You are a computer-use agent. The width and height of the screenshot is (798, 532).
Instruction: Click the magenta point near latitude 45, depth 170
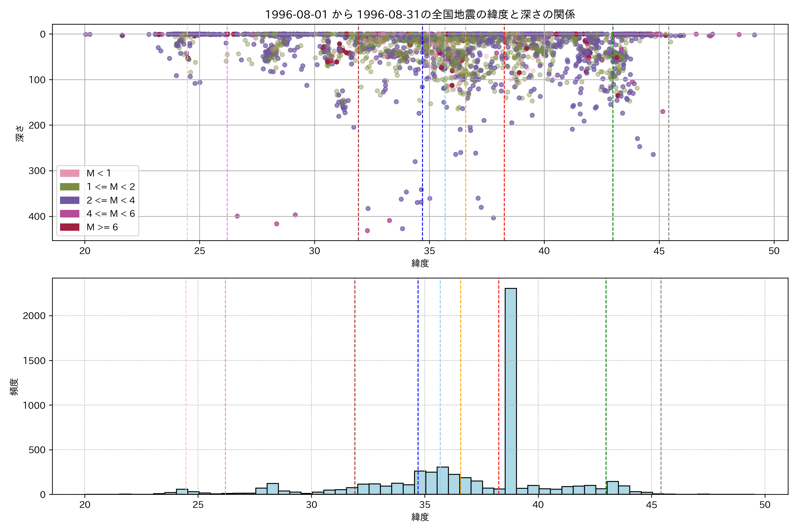point(663,112)
